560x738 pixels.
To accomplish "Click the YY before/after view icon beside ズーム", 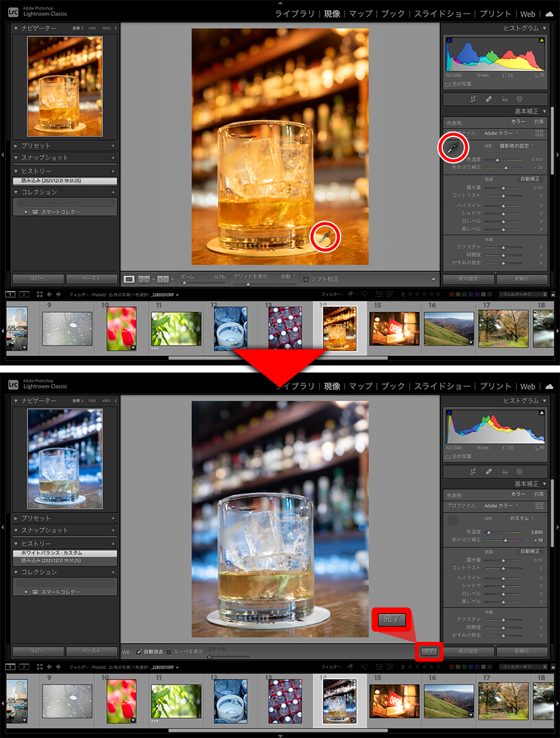I will point(164,279).
